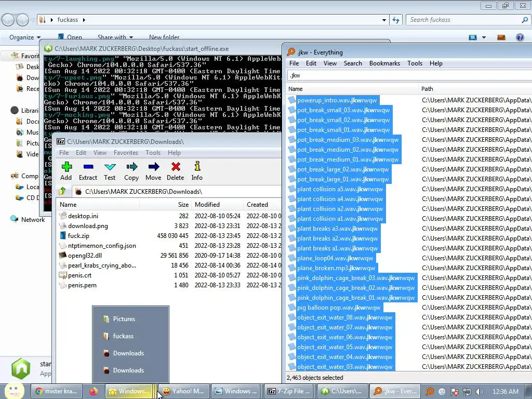Sort 7-Zip list by Modified column
This screenshot has height=399, width=532.
pos(218,205)
